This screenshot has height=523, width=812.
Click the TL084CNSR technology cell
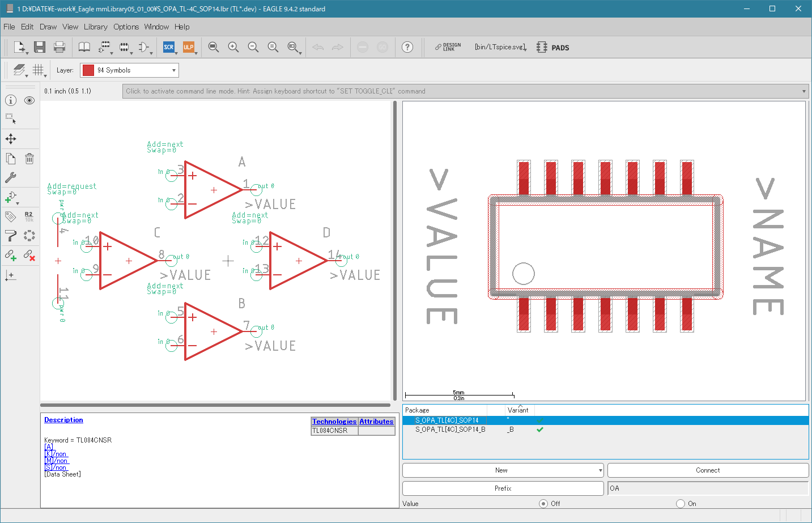(x=334, y=431)
